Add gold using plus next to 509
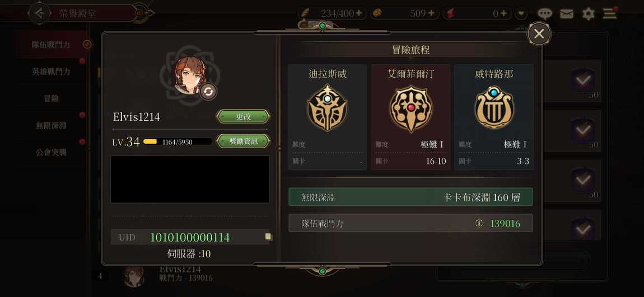 (x=431, y=13)
